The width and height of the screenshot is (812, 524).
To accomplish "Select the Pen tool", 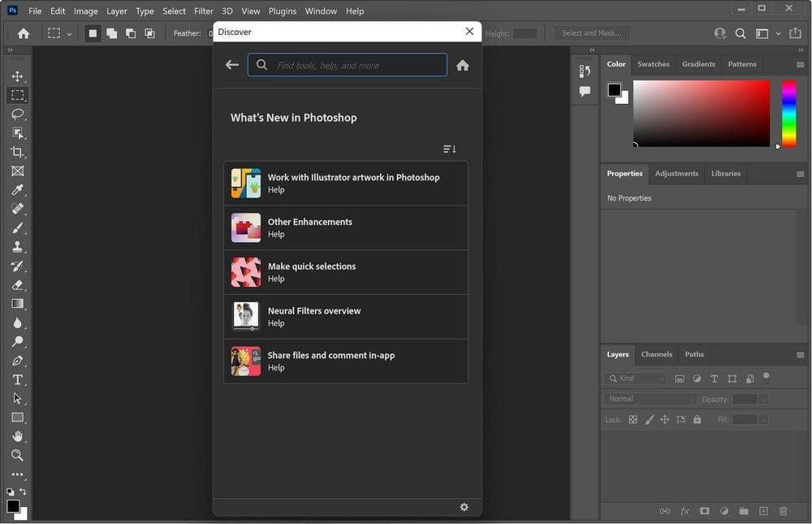I will point(18,361).
